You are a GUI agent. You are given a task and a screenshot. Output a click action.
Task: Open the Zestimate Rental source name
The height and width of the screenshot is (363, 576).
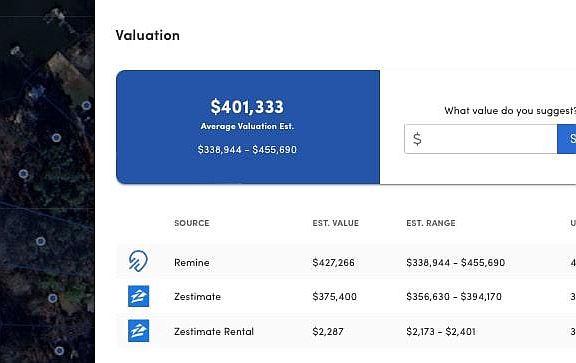click(x=214, y=331)
